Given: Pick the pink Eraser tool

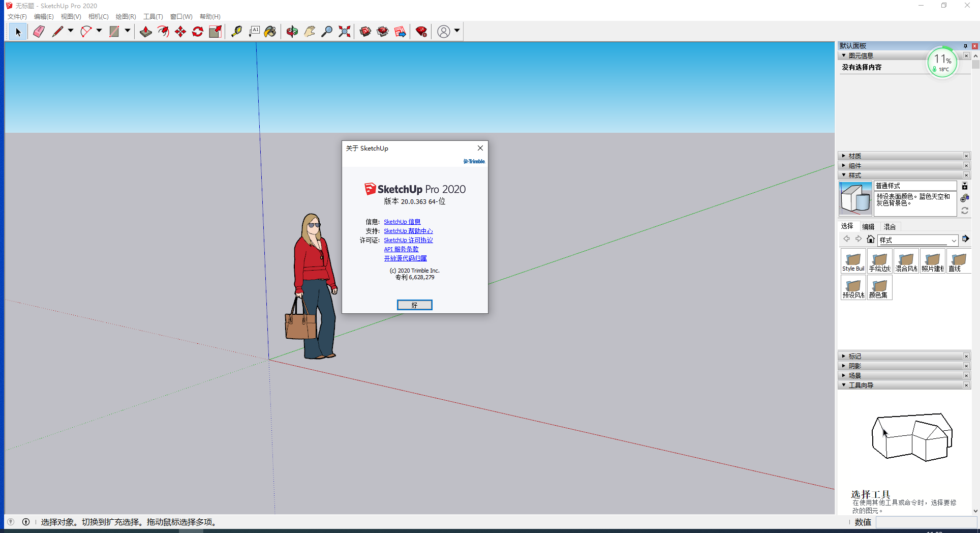Looking at the screenshot, I should tap(39, 32).
